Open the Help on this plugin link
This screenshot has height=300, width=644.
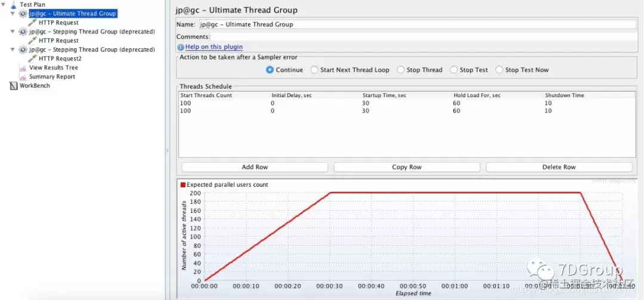coord(214,47)
